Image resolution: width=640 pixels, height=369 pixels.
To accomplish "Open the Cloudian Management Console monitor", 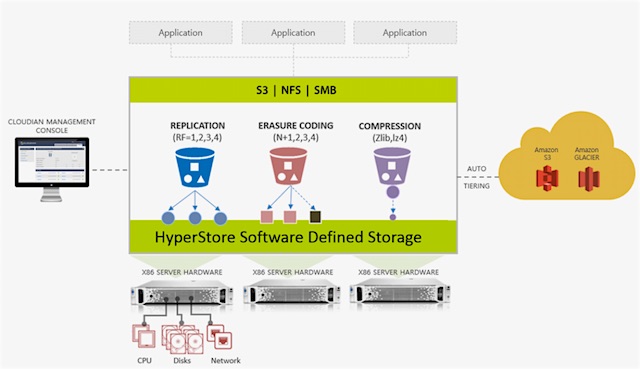I will pos(52,169).
